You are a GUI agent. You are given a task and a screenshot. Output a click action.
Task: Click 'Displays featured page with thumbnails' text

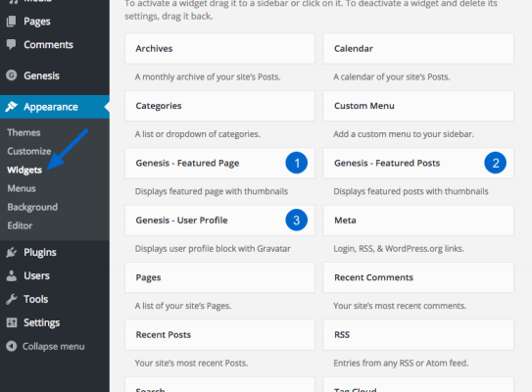click(212, 191)
